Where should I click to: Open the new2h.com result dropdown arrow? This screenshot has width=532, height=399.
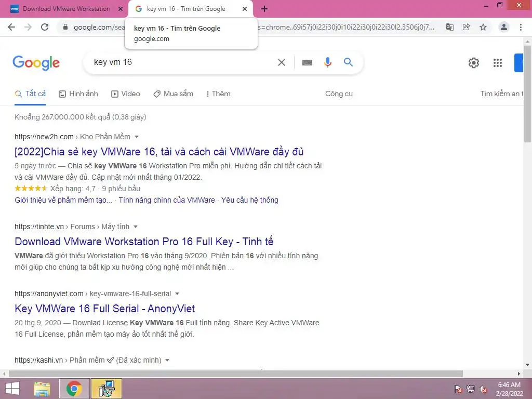pos(137,137)
